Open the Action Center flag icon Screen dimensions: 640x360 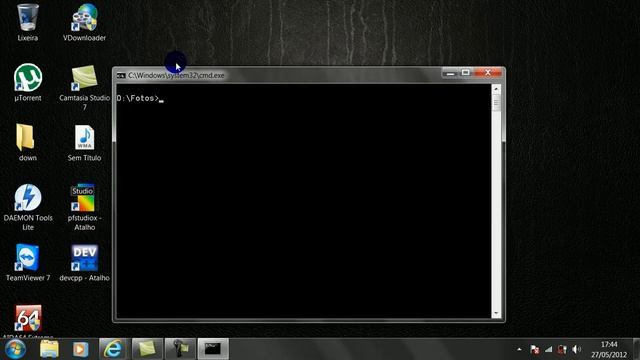534,349
